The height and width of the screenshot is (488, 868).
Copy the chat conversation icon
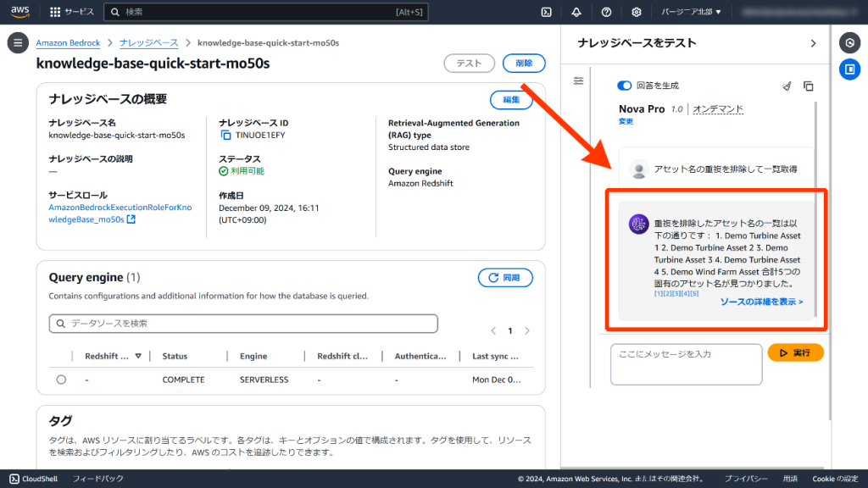pyautogui.click(x=808, y=86)
